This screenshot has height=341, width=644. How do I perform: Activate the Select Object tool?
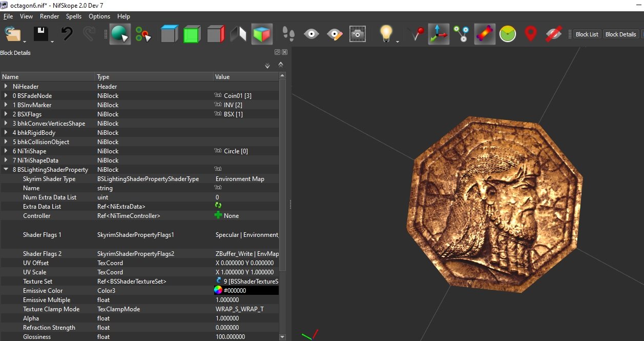pos(120,34)
